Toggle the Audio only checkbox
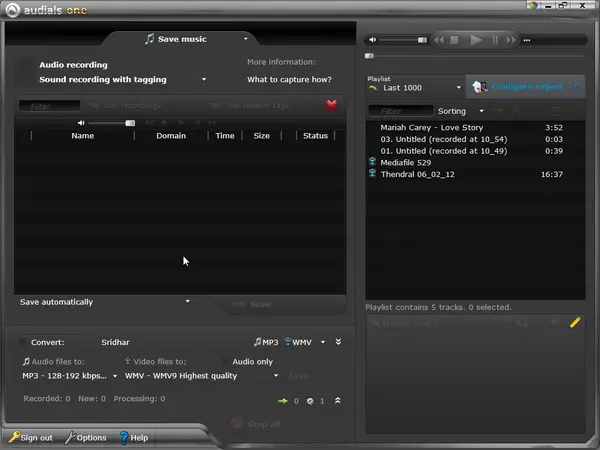This screenshot has width=600, height=450. coord(225,362)
